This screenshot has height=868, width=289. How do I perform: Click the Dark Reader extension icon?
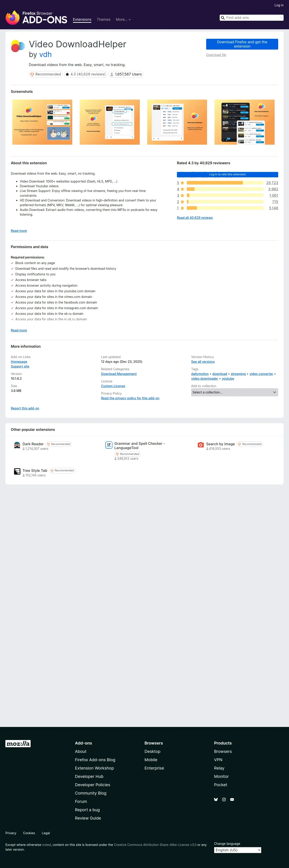17,445
